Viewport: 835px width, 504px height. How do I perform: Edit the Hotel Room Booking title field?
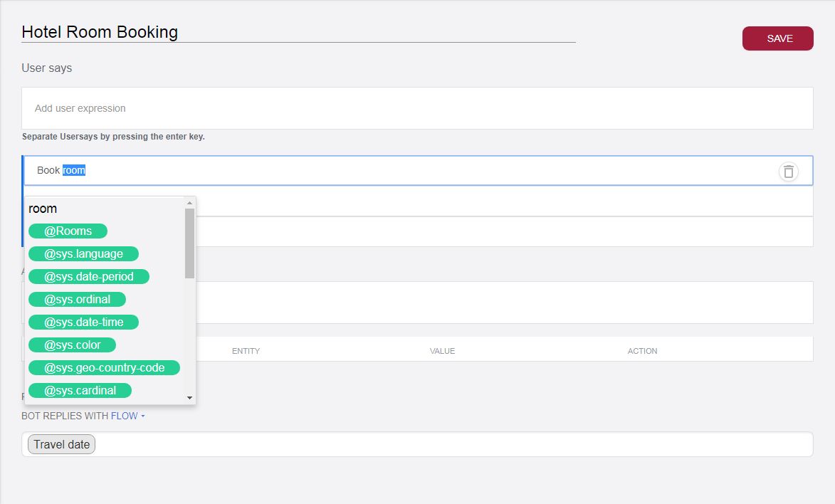coord(298,32)
